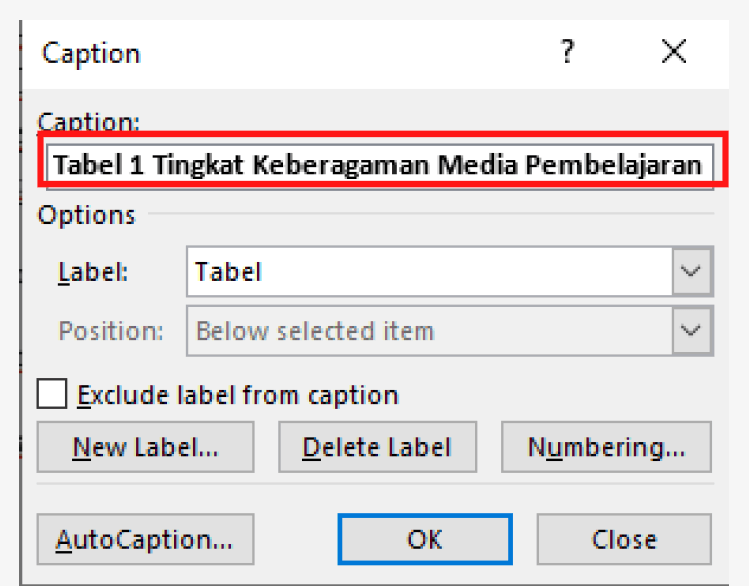The width and height of the screenshot is (749, 586).
Task: Expand the Label dropdown arrow
Action: [x=692, y=271]
